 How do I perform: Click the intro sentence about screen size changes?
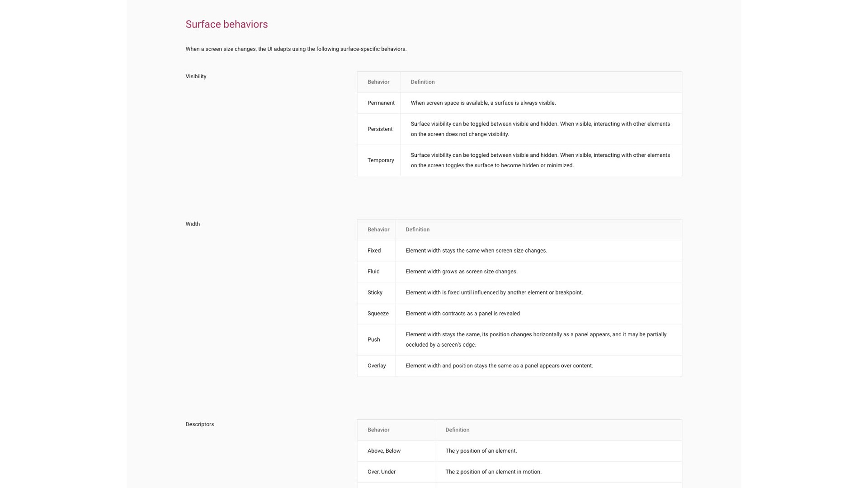pos(296,49)
